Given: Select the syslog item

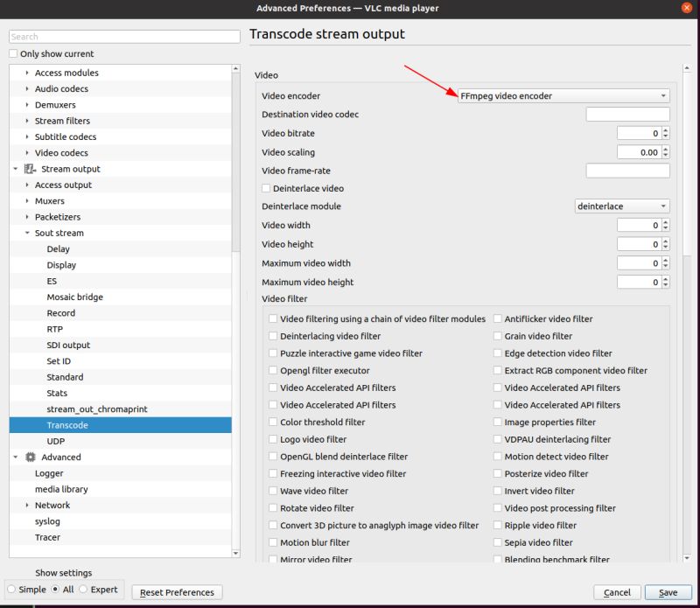Looking at the screenshot, I should click(47, 521).
